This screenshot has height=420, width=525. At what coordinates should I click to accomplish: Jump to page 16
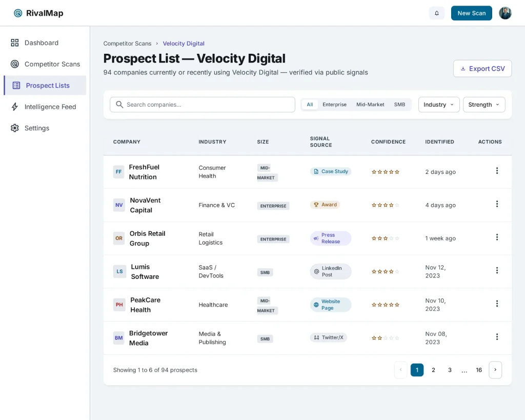[479, 370]
